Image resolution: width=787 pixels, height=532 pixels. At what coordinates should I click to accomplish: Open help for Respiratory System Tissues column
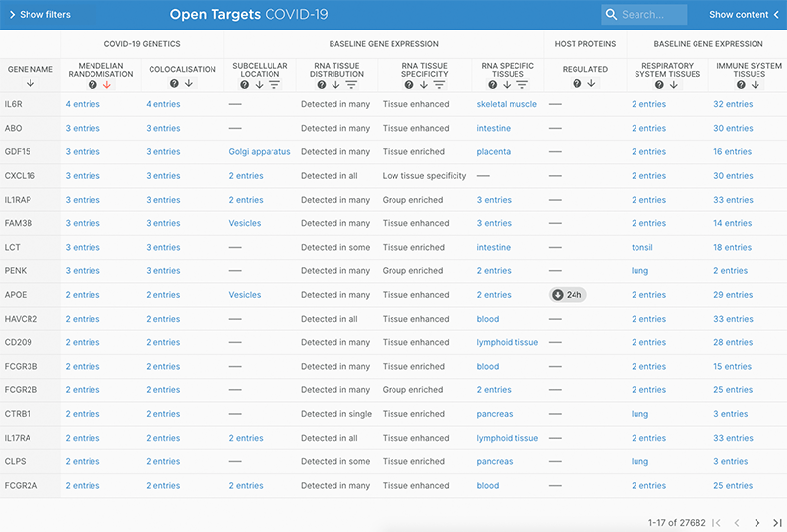(x=659, y=85)
